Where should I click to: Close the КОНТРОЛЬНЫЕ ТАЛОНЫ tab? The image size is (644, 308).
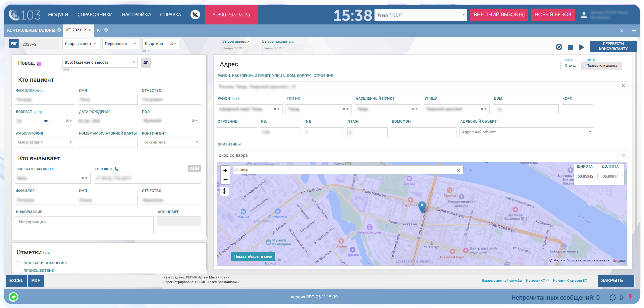[59, 30]
